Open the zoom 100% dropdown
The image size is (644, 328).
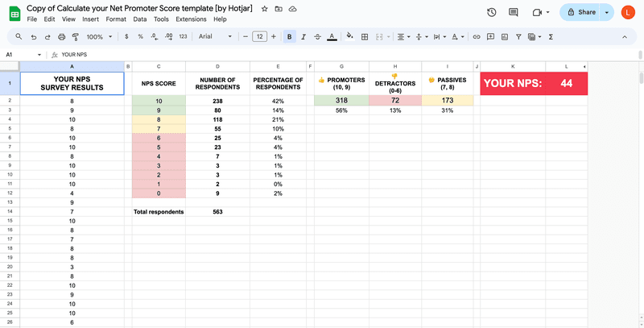(x=99, y=37)
